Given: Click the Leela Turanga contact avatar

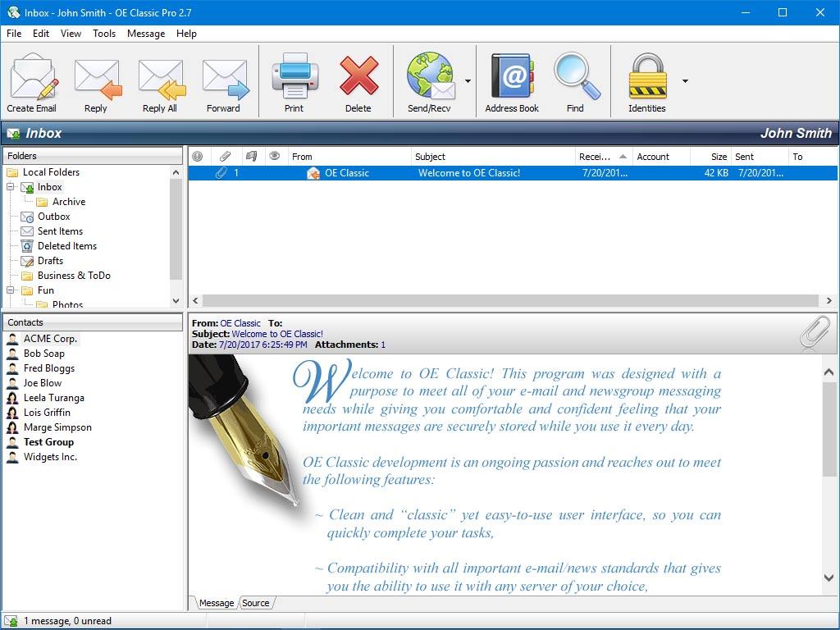Looking at the screenshot, I should 12,398.
